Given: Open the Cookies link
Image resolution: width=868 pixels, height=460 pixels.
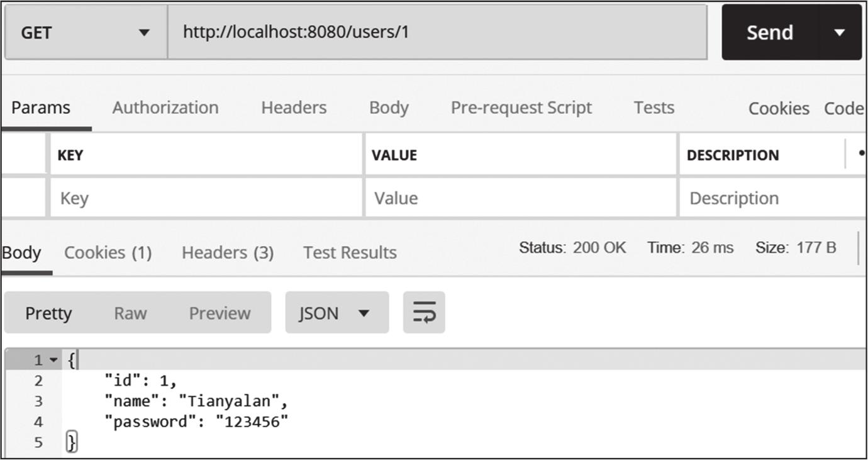Looking at the screenshot, I should click(x=779, y=108).
